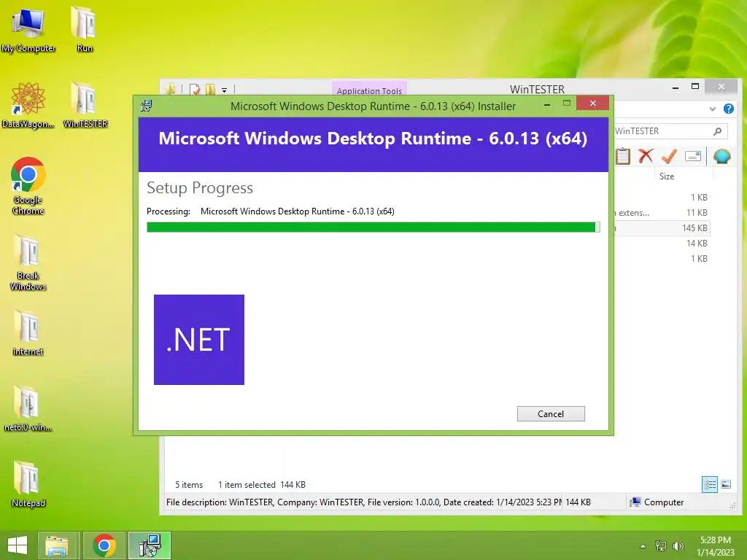747x560 pixels.
Task: Open the volume tray icon
Action: pyautogui.click(x=678, y=546)
